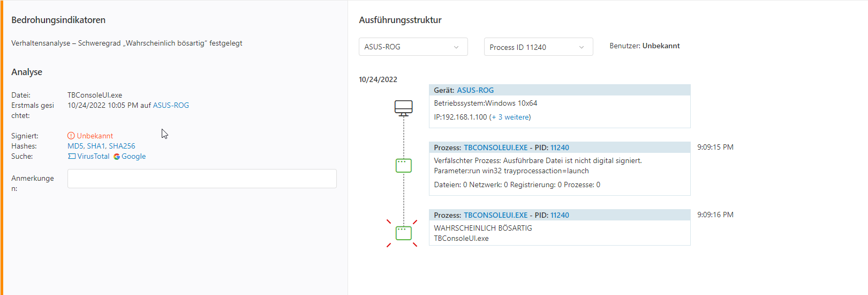Select the first green process node icon

coord(404,166)
